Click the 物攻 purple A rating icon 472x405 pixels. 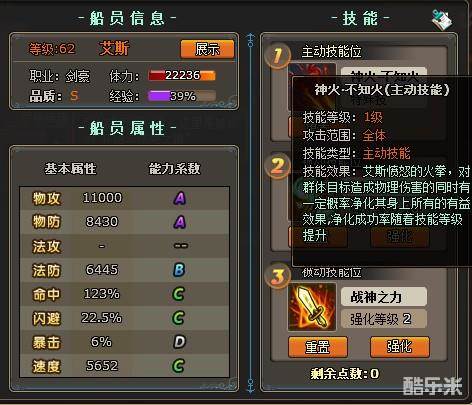pos(180,198)
